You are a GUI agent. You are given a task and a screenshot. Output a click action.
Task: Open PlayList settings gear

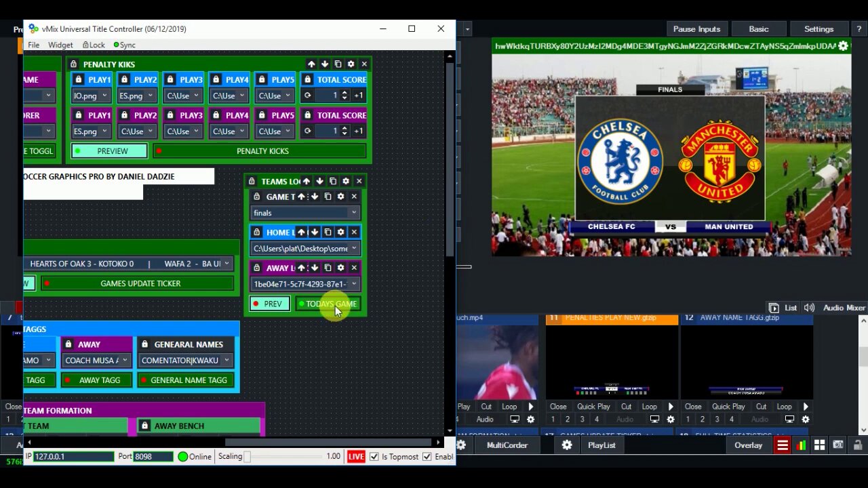coord(567,445)
